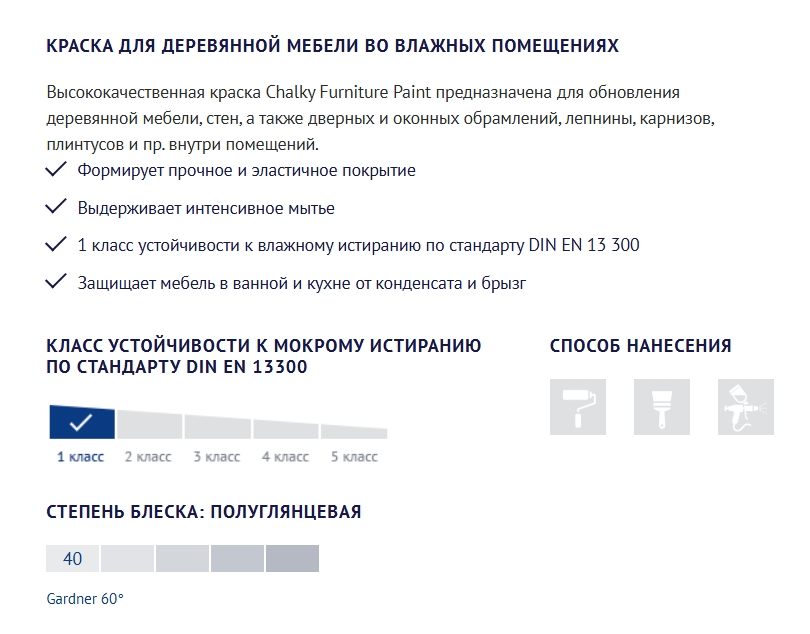Click the darkest gloss level swatch
This screenshot has height=634, width=810.
tap(292, 559)
